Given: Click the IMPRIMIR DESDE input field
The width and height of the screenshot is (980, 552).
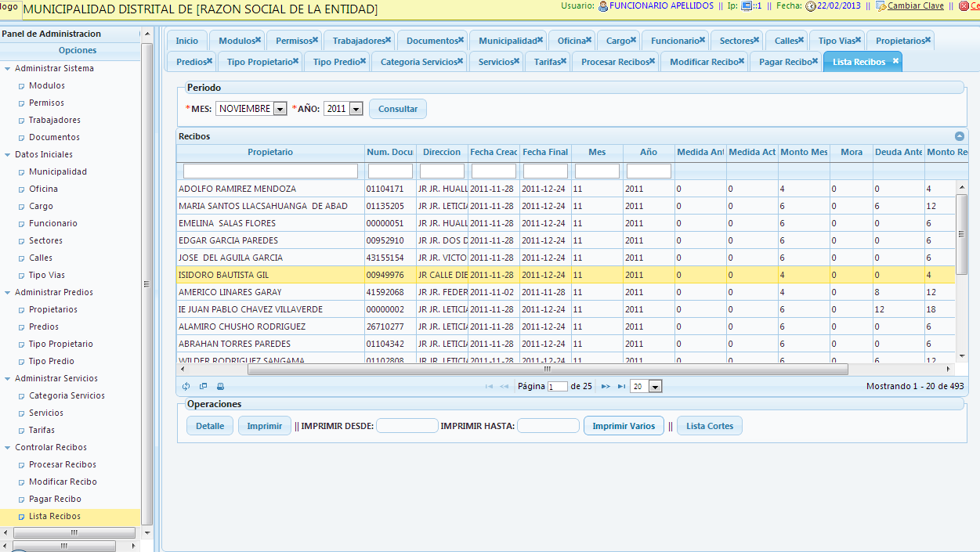Looking at the screenshot, I should point(407,426).
